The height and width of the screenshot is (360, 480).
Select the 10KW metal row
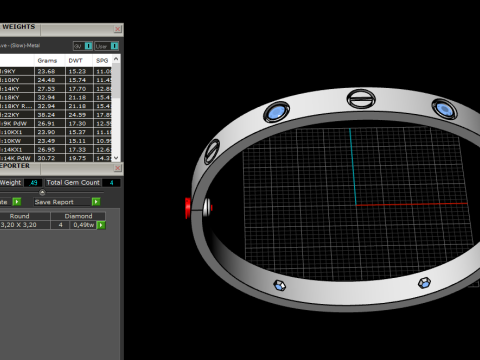pyautogui.click(x=56, y=141)
